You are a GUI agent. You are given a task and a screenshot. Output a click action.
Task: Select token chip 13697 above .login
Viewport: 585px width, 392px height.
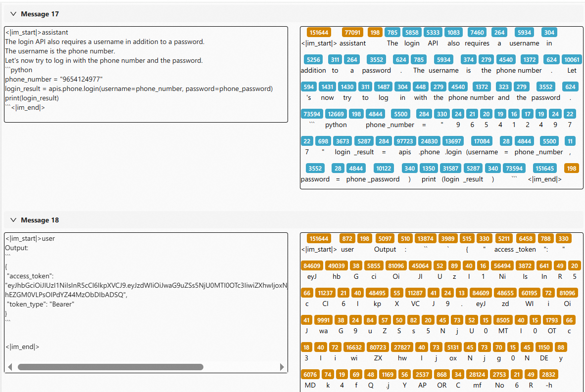[x=453, y=141]
